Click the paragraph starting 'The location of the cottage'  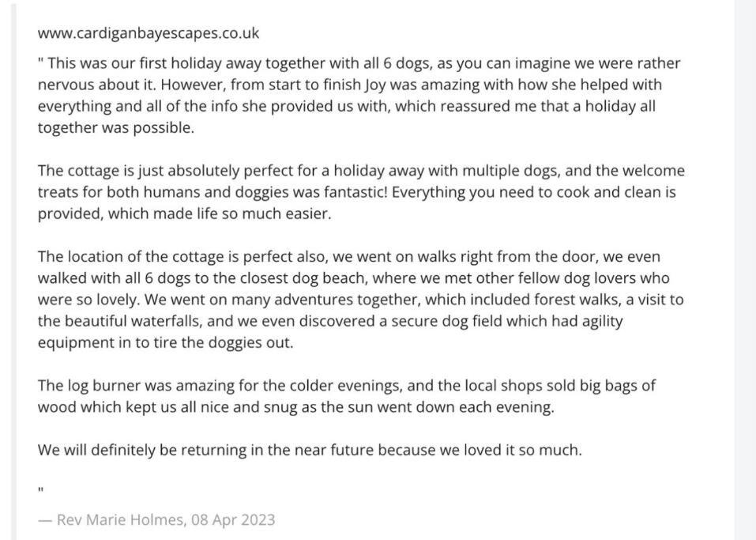tap(361, 299)
